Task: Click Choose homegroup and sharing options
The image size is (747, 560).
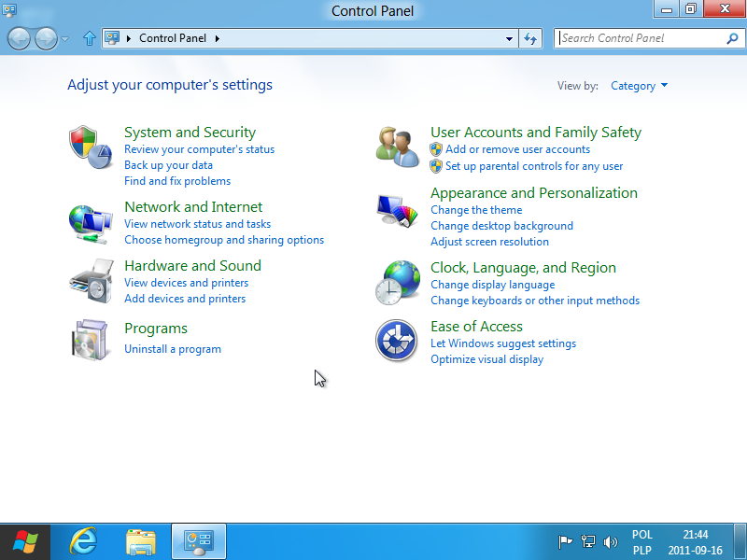Action: tap(224, 240)
